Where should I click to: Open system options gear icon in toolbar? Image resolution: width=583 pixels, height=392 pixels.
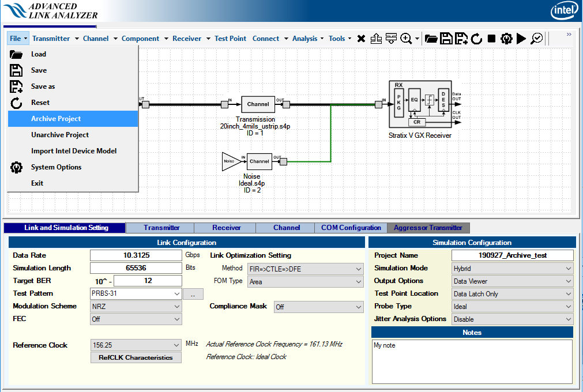[506, 39]
